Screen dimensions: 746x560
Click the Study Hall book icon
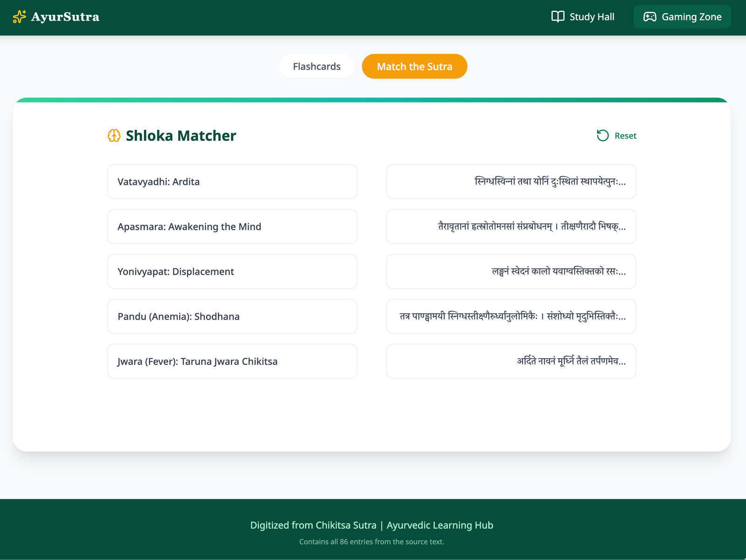pyautogui.click(x=558, y=17)
